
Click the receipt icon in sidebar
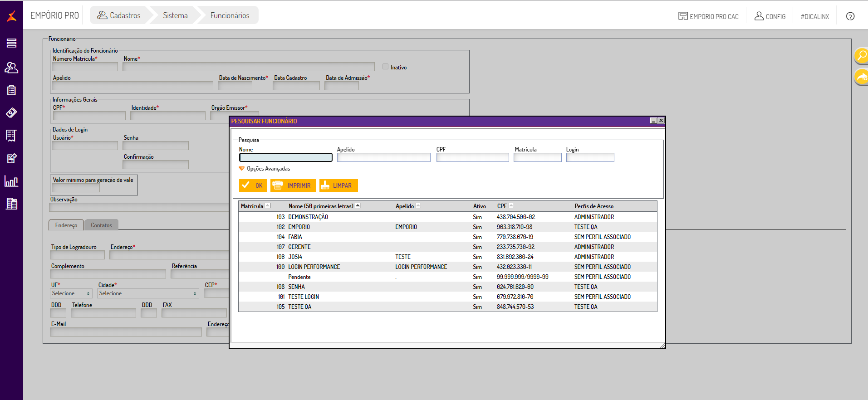[11, 135]
